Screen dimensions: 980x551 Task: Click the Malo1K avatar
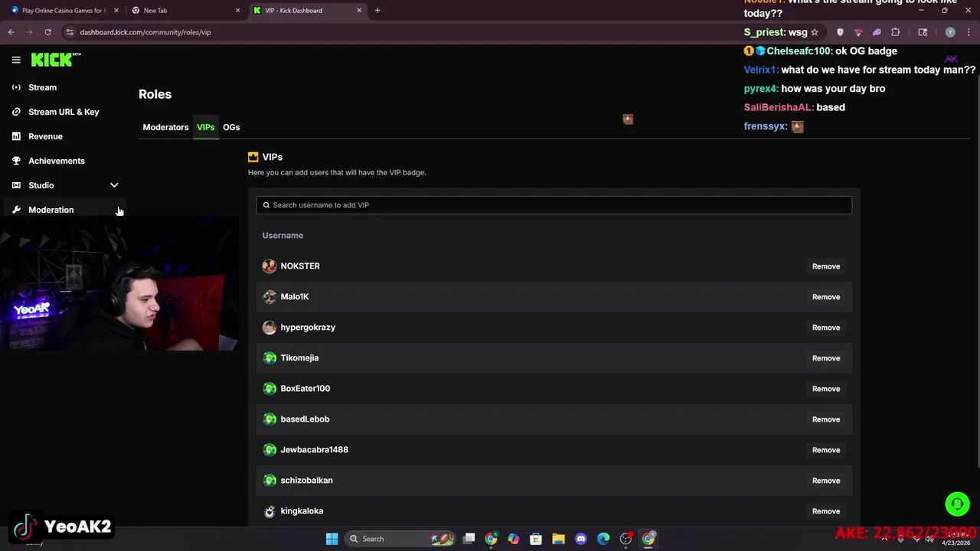pos(269,297)
